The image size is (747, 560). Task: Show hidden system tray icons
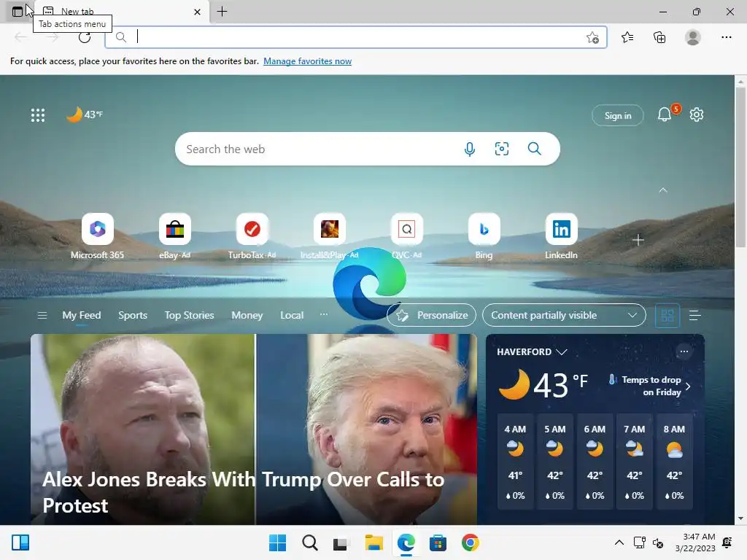[x=619, y=542]
